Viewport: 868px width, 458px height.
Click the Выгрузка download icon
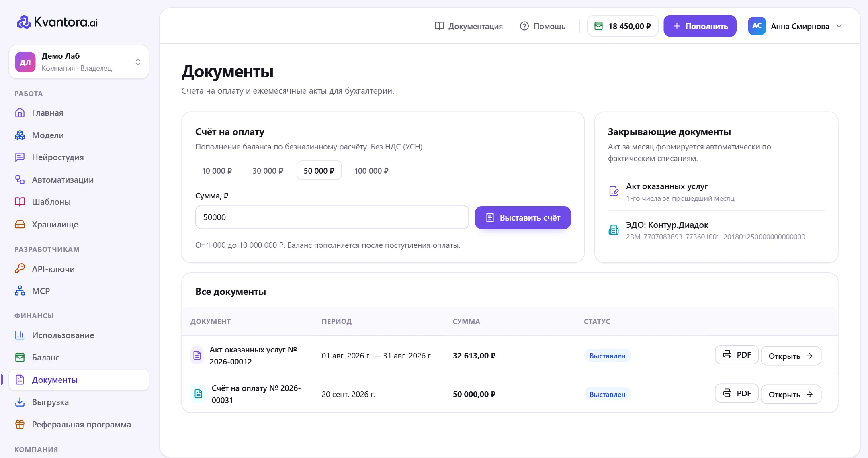click(x=20, y=402)
